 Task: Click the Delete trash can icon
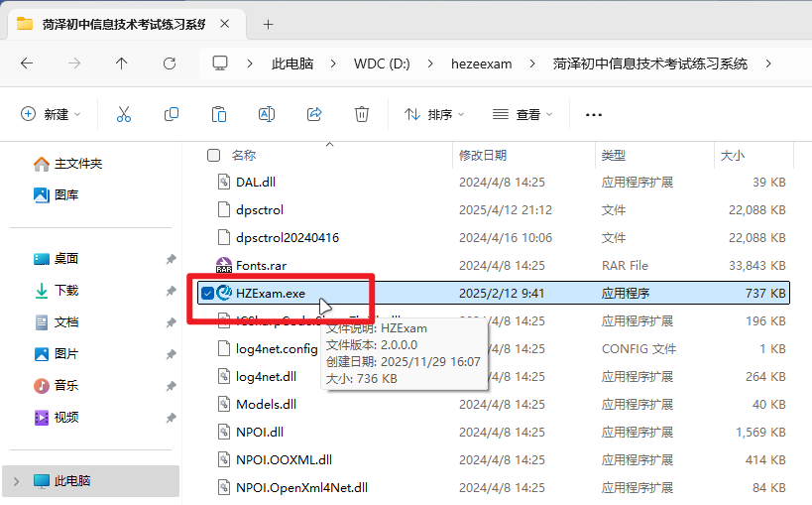point(362,114)
